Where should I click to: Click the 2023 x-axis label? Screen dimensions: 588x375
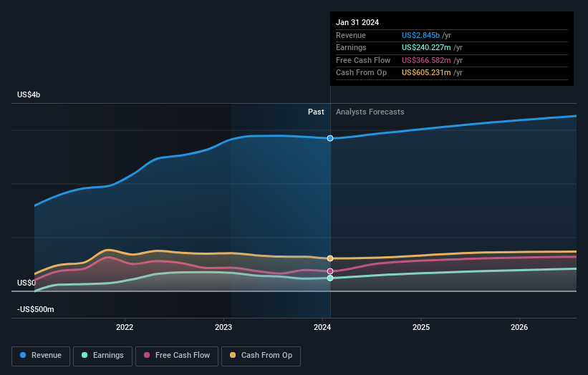click(223, 327)
